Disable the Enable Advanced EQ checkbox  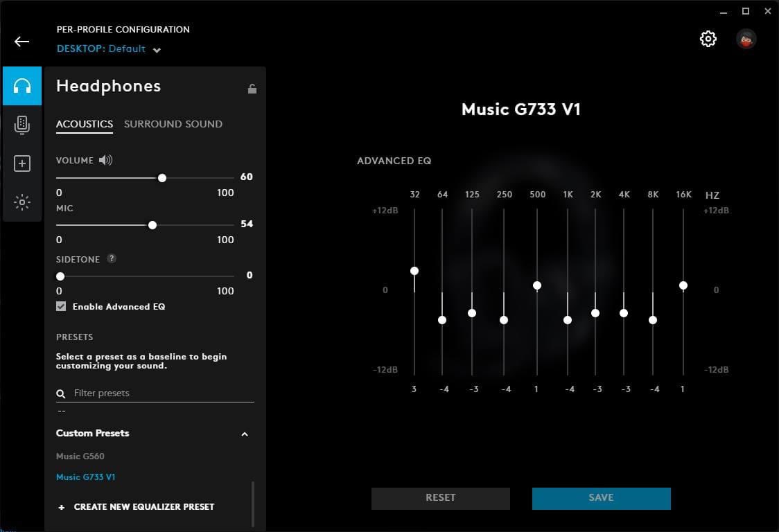pyautogui.click(x=61, y=305)
